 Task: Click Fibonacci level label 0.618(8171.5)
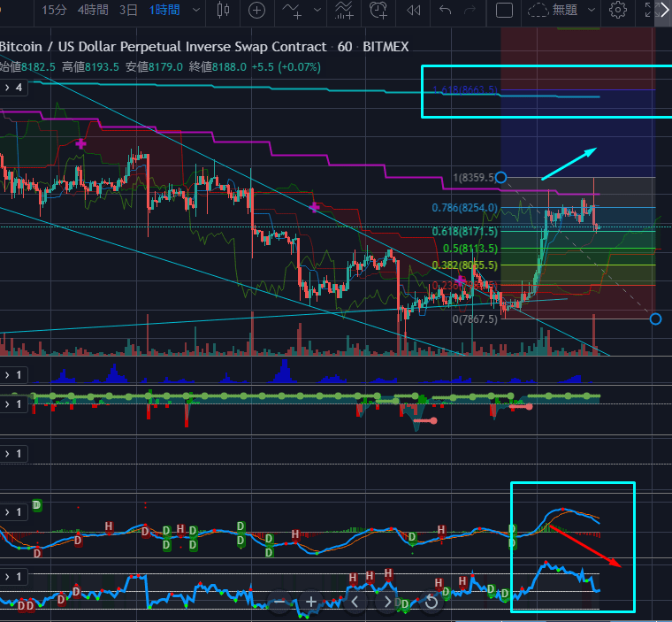coord(464,232)
